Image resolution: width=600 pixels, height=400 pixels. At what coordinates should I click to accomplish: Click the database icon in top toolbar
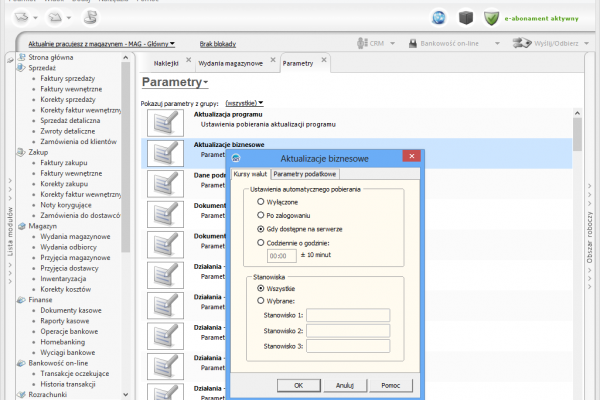pos(91,17)
